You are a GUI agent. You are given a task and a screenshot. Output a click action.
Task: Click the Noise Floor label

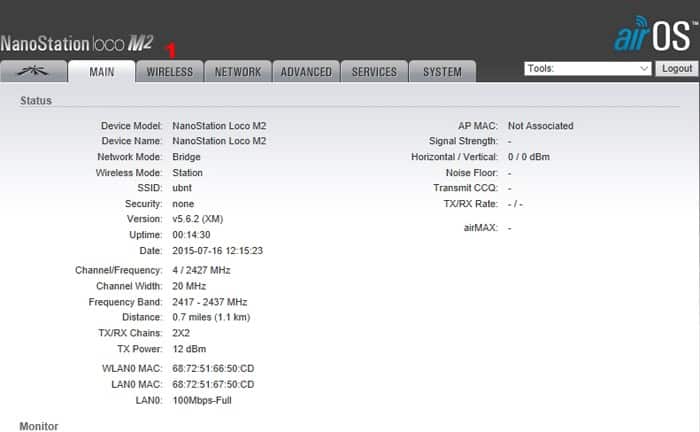(x=472, y=173)
